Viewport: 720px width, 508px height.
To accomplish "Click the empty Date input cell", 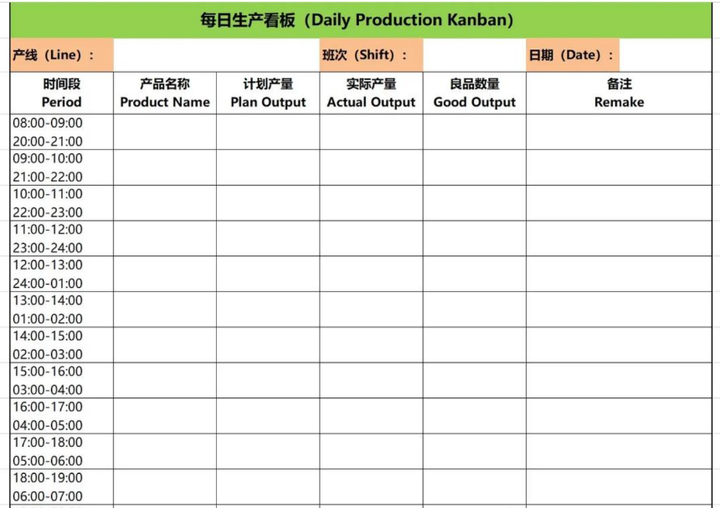I will pos(664,55).
